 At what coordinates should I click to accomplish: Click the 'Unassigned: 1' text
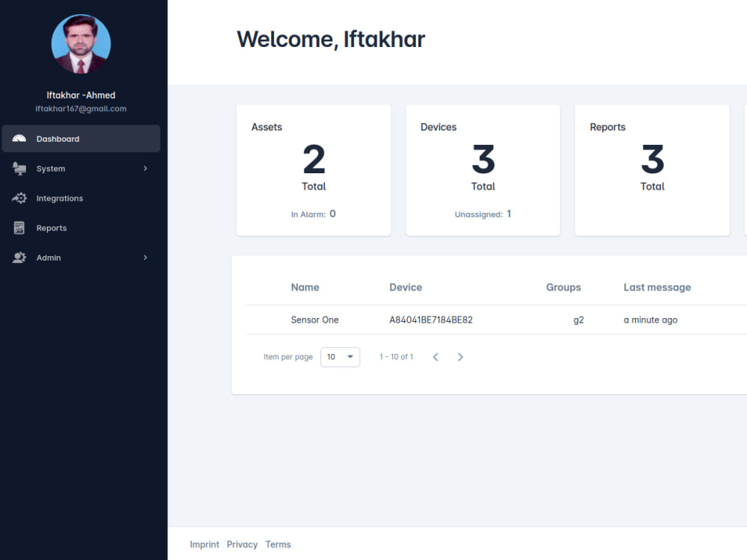pos(483,214)
